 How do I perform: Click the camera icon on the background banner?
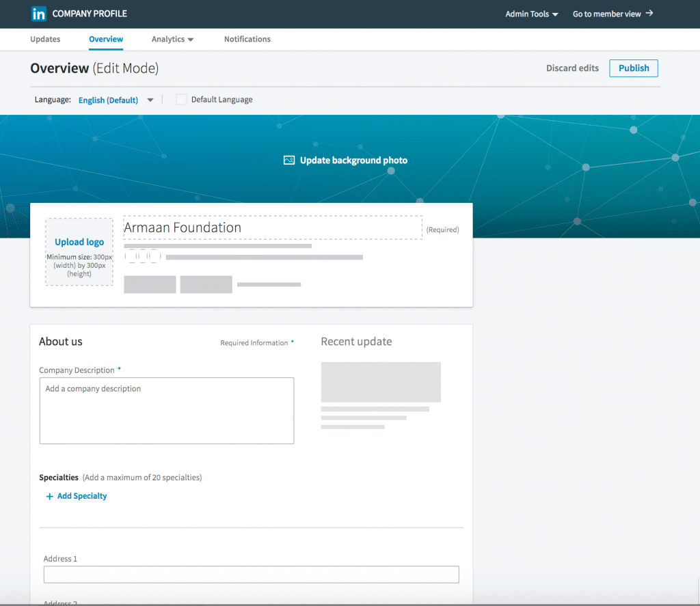(x=289, y=160)
